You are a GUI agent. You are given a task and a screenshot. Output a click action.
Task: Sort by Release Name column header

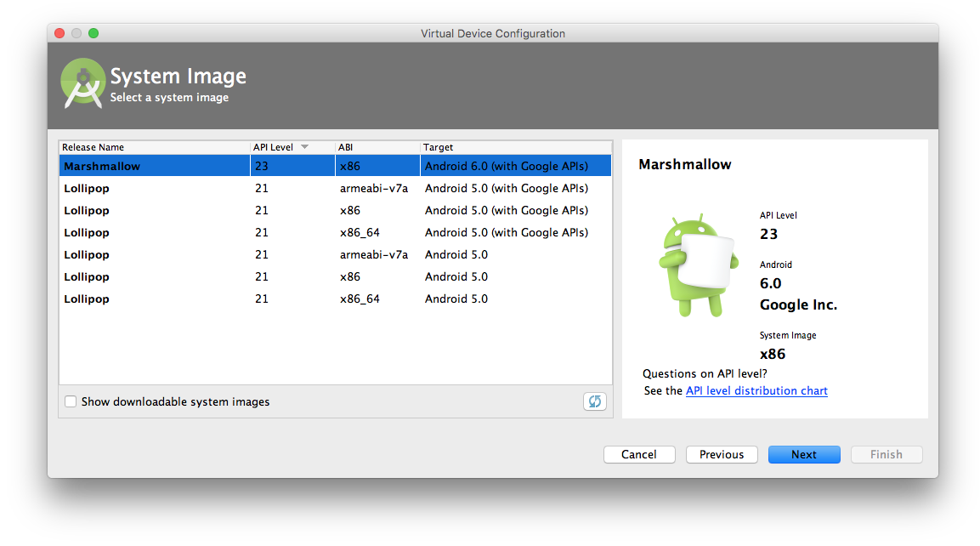click(155, 147)
